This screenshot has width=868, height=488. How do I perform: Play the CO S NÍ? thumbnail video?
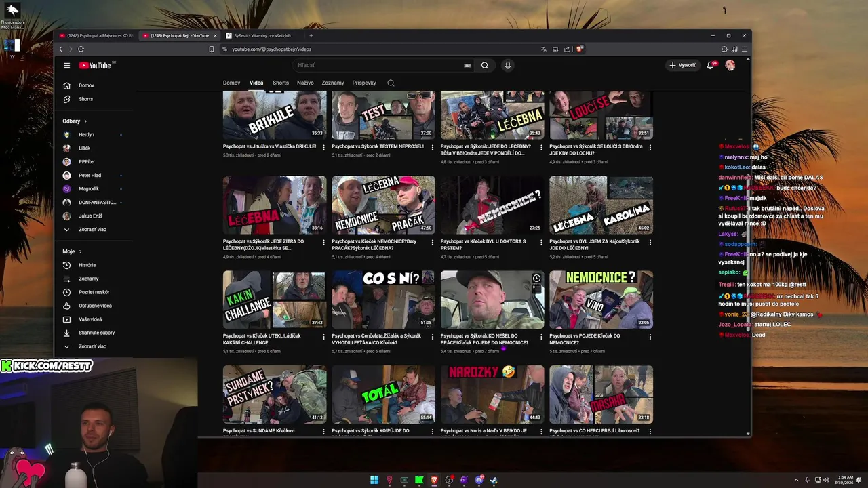coord(383,300)
